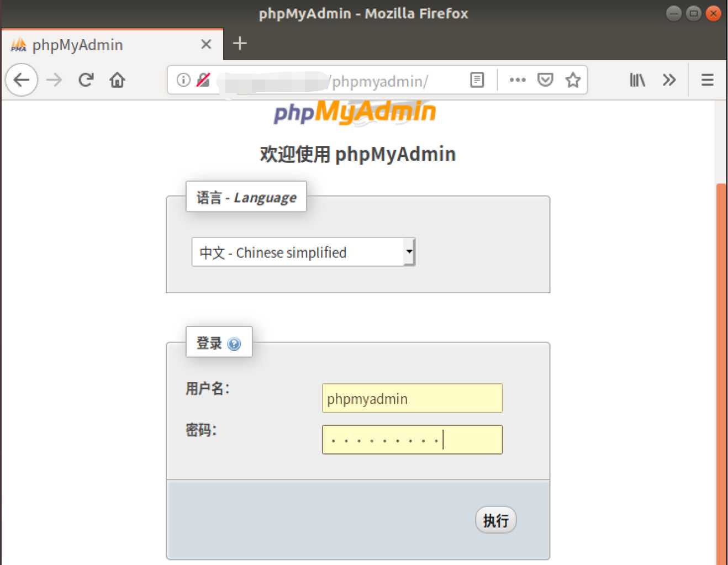Click the login help question icon
This screenshot has height=565, width=728.
pyautogui.click(x=234, y=344)
